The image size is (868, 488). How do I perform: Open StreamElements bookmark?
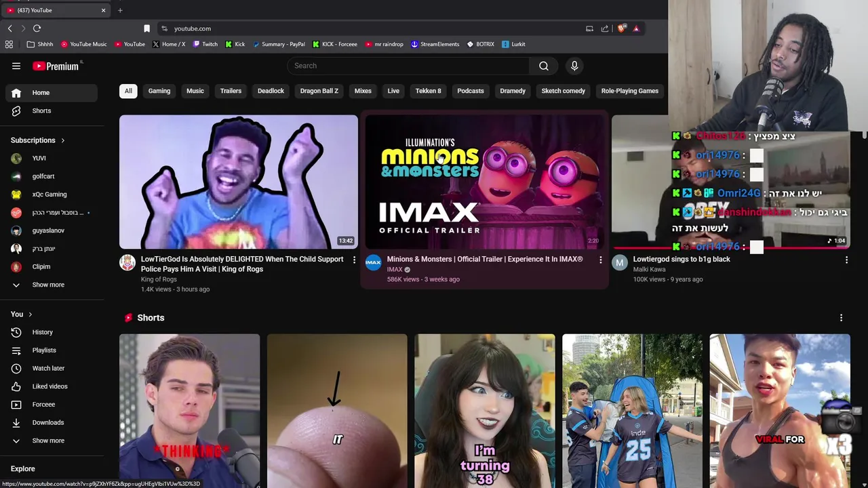point(435,44)
